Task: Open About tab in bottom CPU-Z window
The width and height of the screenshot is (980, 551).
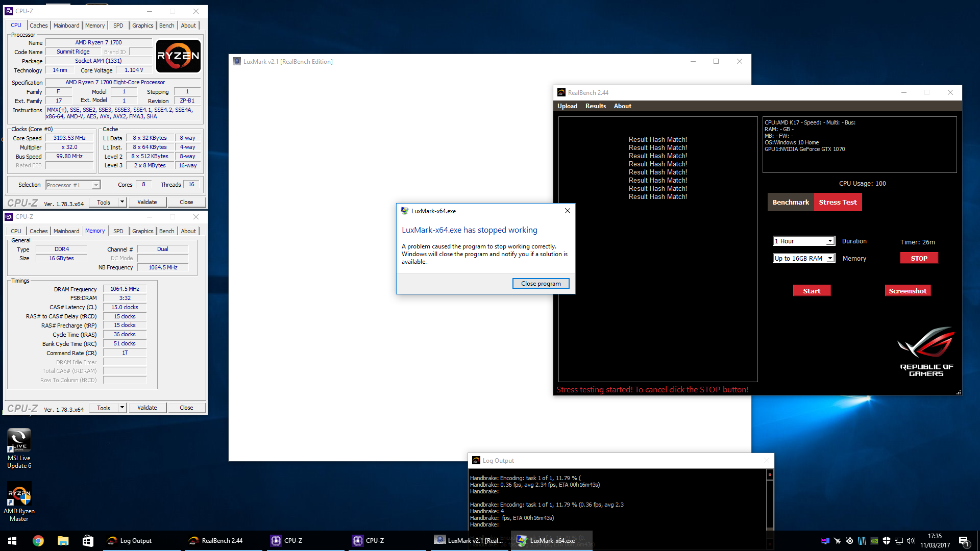Action: (x=188, y=231)
